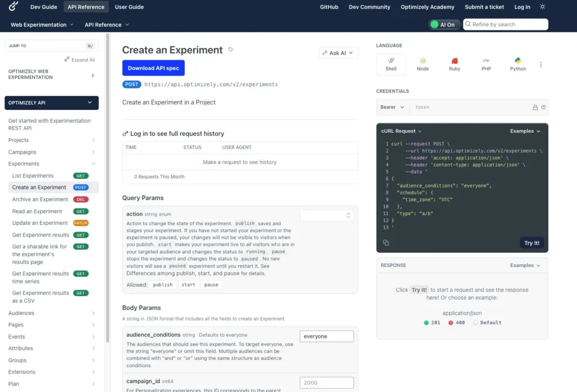Select the 400 response example
This screenshot has height=392, width=577.
(458, 322)
